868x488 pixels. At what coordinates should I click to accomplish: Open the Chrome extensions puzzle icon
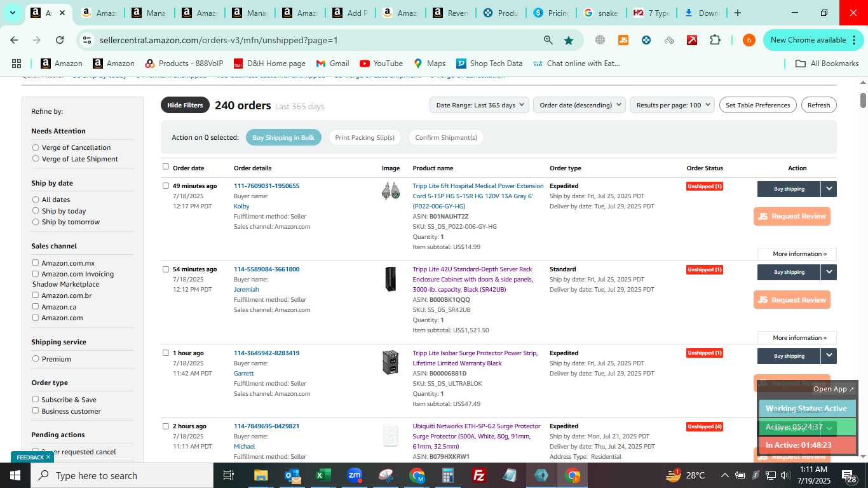click(x=715, y=40)
